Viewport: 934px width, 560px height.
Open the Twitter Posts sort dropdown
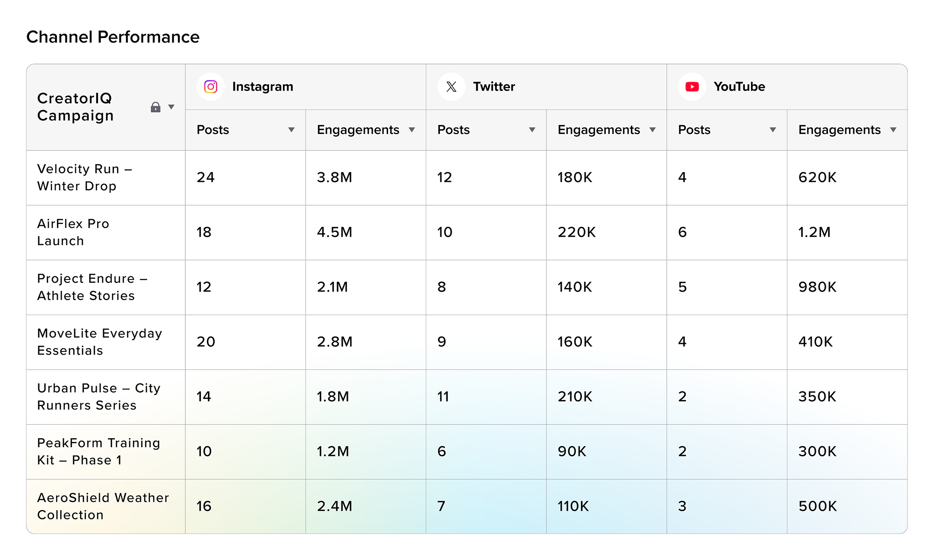tap(532, 130)
